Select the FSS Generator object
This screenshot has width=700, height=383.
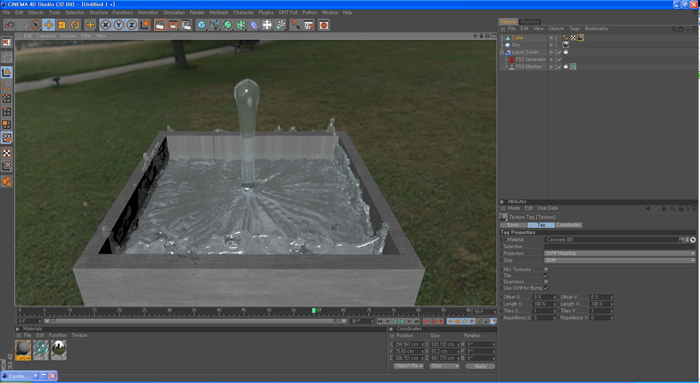click(x=530, y=59)
